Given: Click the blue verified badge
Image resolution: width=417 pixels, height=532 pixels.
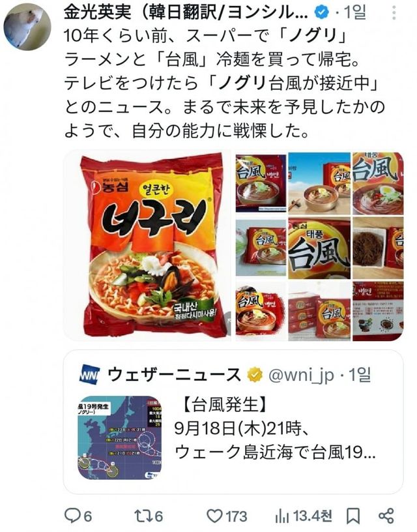Looking at the screenshot, I should click(x=322, y=12).
